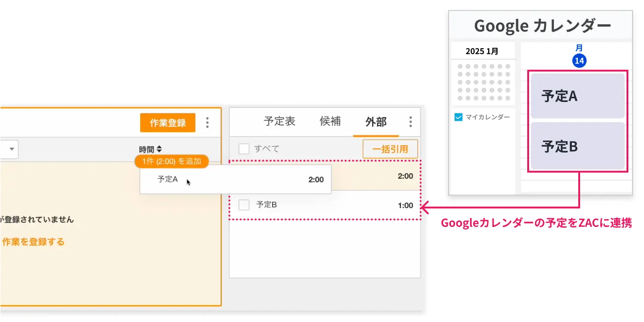Click the orange 作業登録 button
Screen dimensions: 644x322
(168, 123)
